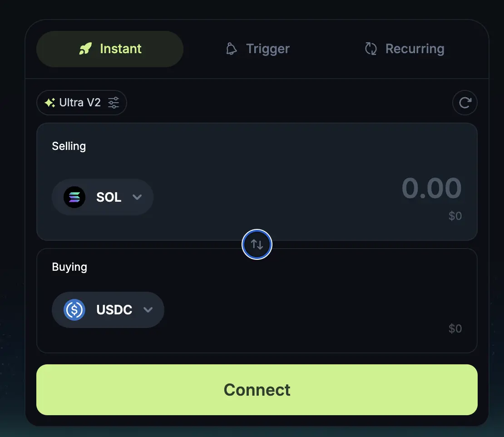This screenshot has height=437, width=504.
Task: Expand the USDC dropdown chevron
Action: (x=148, y=310)
